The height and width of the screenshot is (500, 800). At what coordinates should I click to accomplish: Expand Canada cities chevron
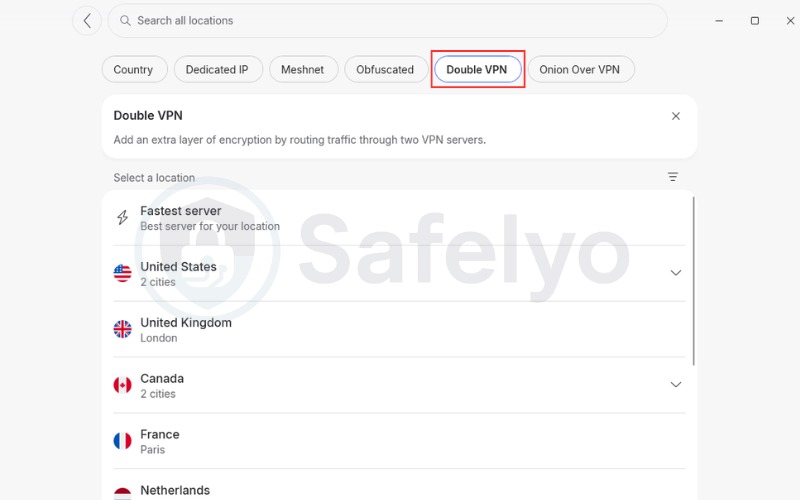pyautogui.click(x=676, y=385)
